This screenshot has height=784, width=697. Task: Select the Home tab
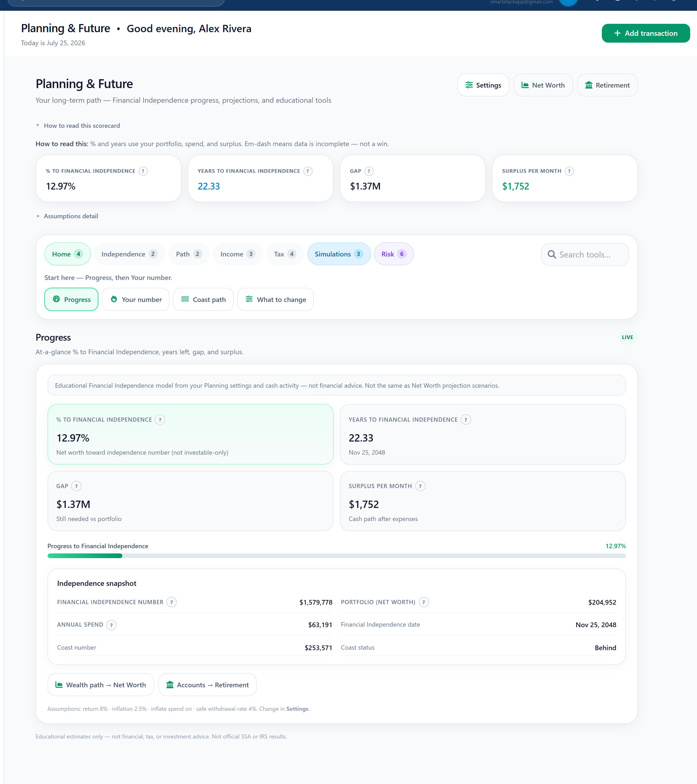click(x=67, y=254)
